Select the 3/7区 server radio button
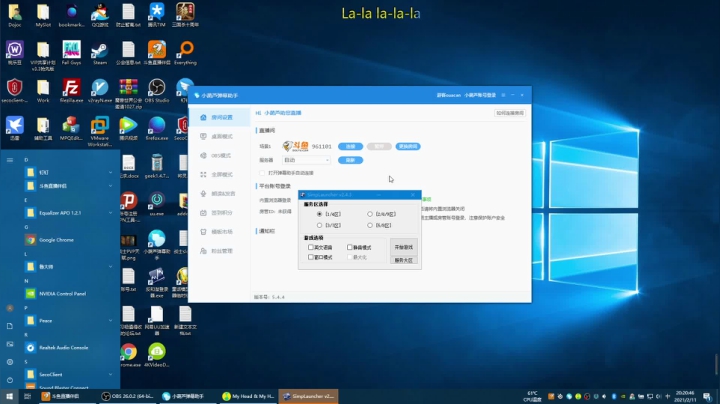The image size is (720, 404). pyautogui.click(x=320, y=225)
